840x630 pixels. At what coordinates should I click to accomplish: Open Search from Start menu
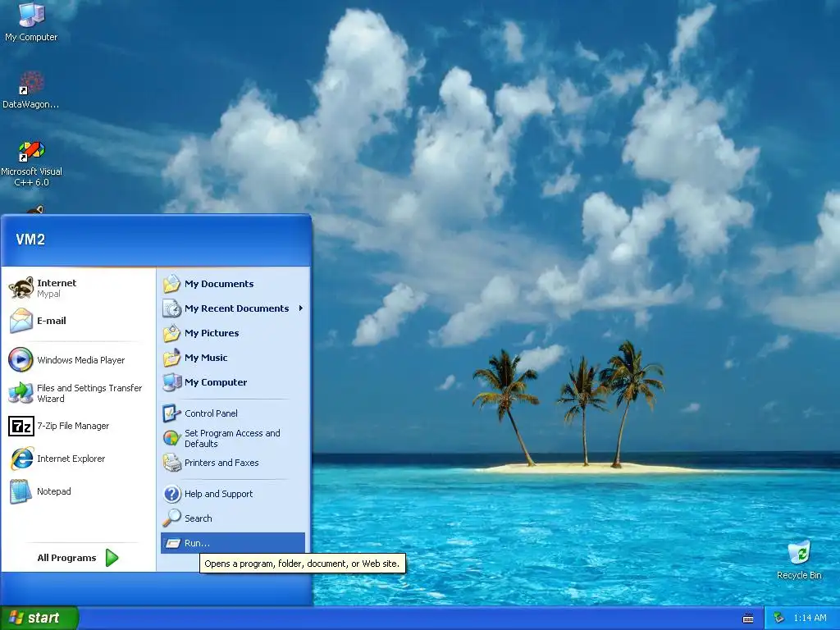(233, 518)
